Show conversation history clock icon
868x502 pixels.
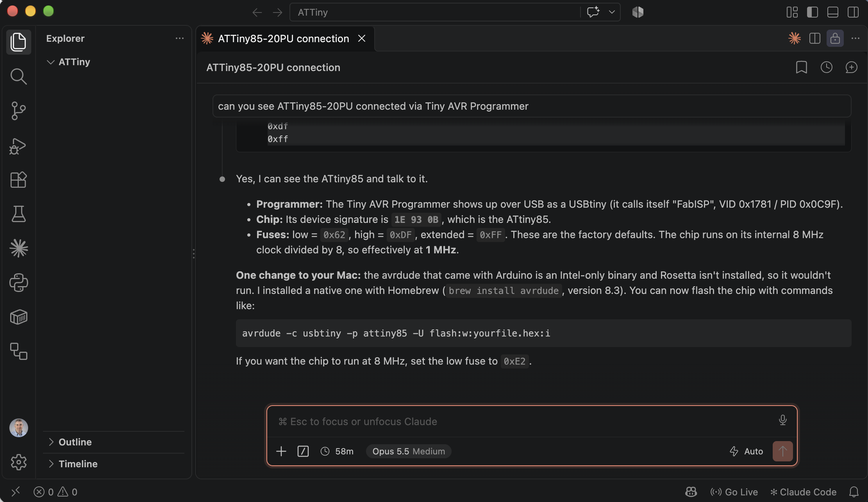[826, 67]
